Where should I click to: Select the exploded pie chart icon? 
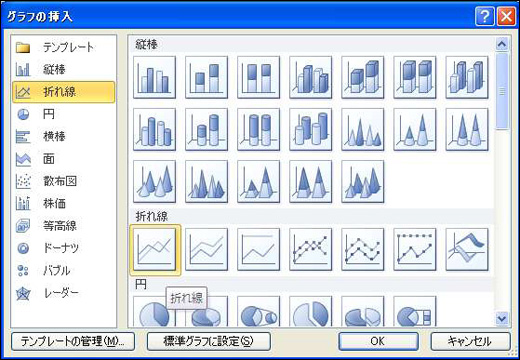point(310,312)
